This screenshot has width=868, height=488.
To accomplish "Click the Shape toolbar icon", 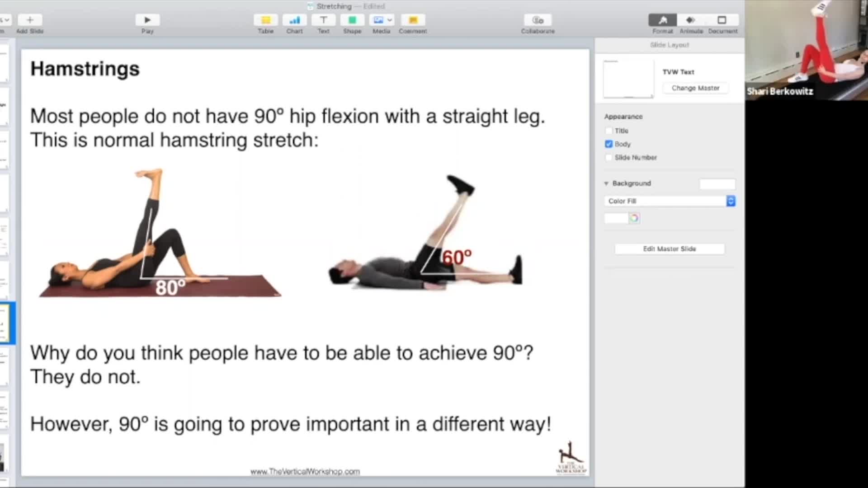I will tap(352, 20).
